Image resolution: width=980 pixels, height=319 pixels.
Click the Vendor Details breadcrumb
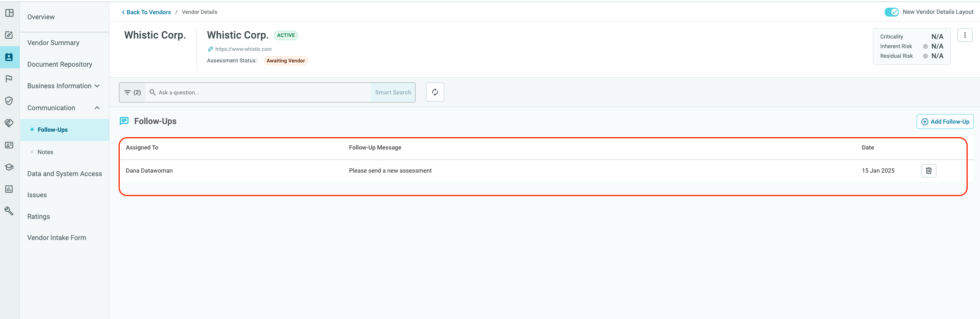199,12
